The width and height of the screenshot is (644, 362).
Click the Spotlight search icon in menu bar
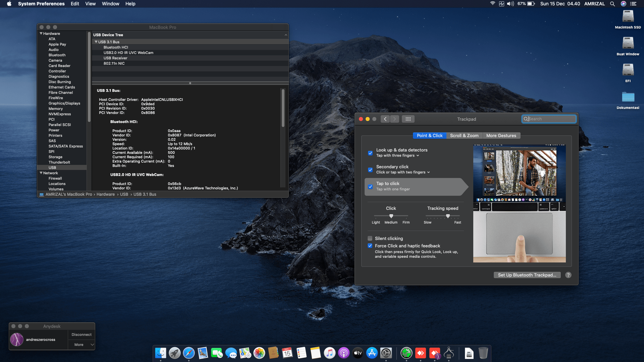tap(612, 4)
